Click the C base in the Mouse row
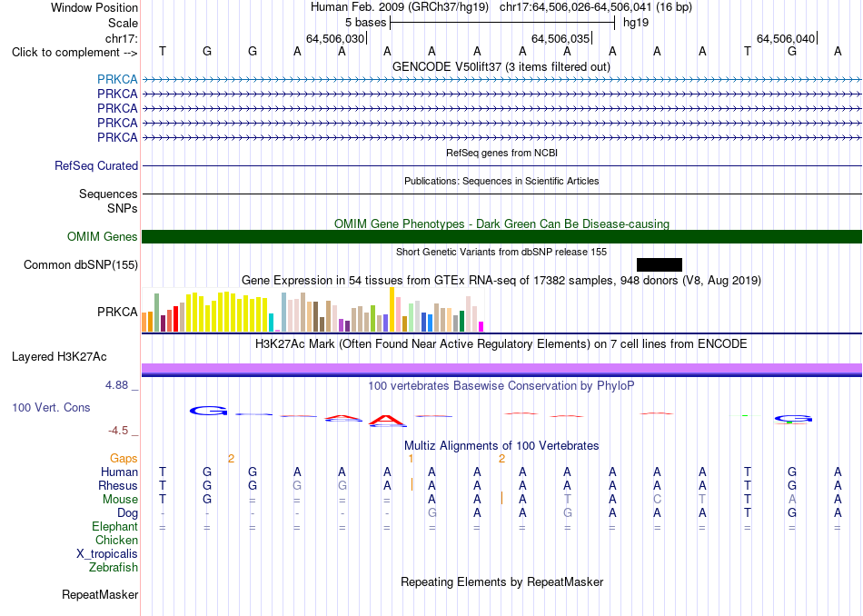The image size is (863, 616). pos(657,500)
